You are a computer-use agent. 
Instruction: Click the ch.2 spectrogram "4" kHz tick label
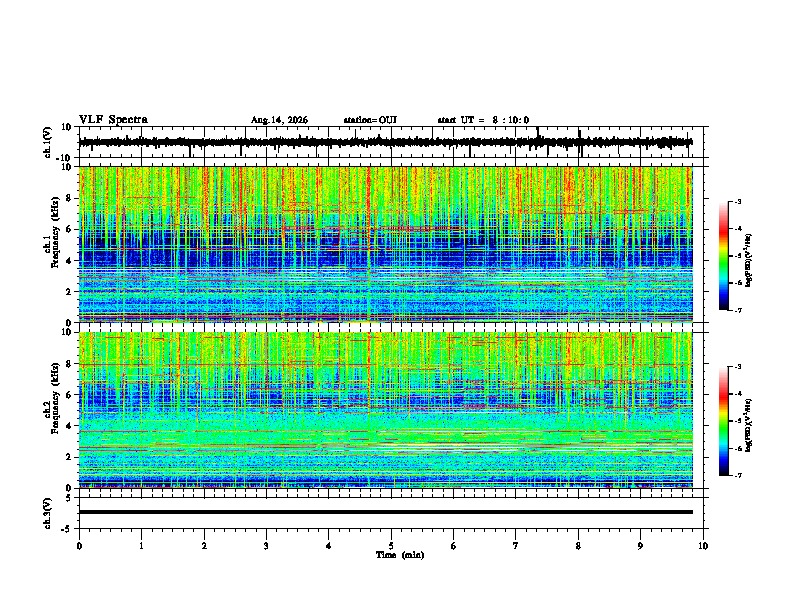pyautogui.click(x=70, y=426)
